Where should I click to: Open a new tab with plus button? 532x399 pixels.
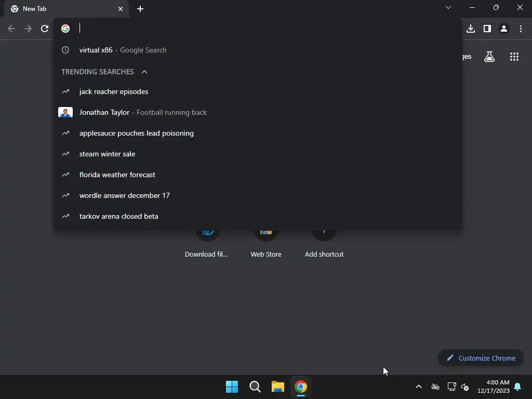[x=140, y=9]
